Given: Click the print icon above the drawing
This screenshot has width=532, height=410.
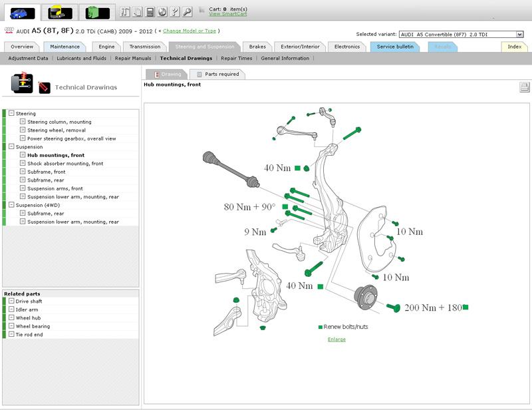Looking at the screenshot, I should pyautogui.click(x=524, y=87).
